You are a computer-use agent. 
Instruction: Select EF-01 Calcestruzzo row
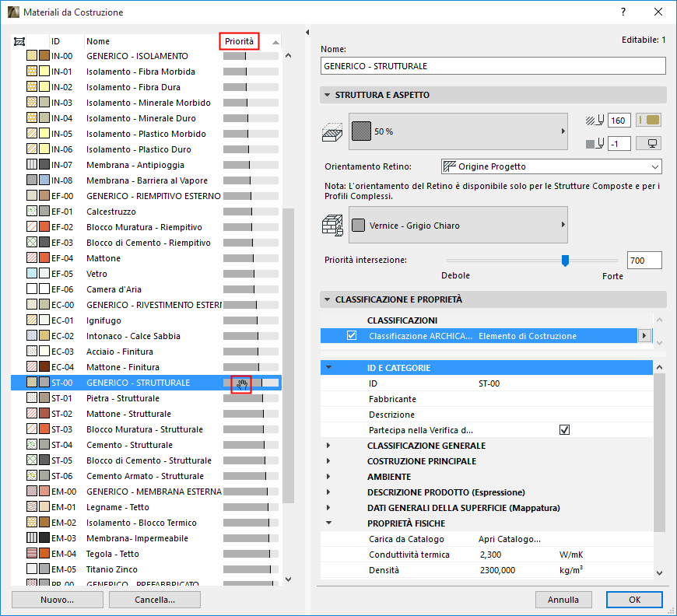(146, 212)
